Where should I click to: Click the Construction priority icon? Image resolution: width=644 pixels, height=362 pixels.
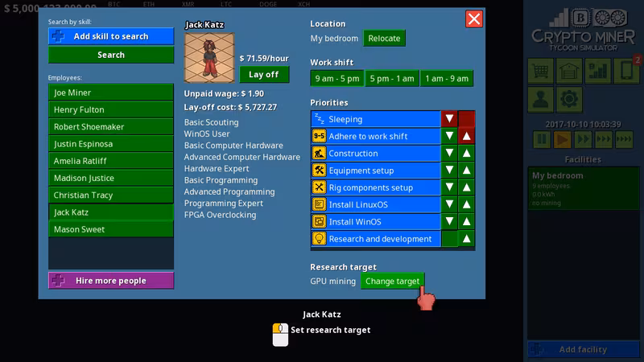click(319, 153)
